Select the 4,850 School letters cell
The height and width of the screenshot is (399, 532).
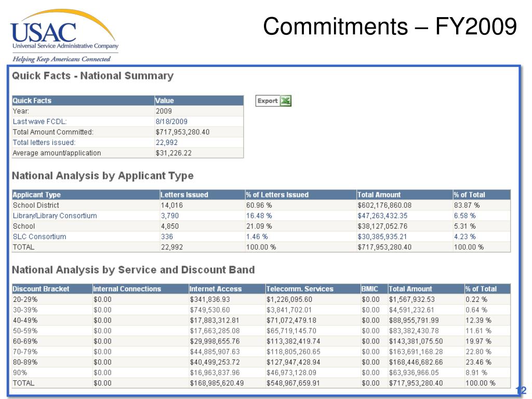170,227
